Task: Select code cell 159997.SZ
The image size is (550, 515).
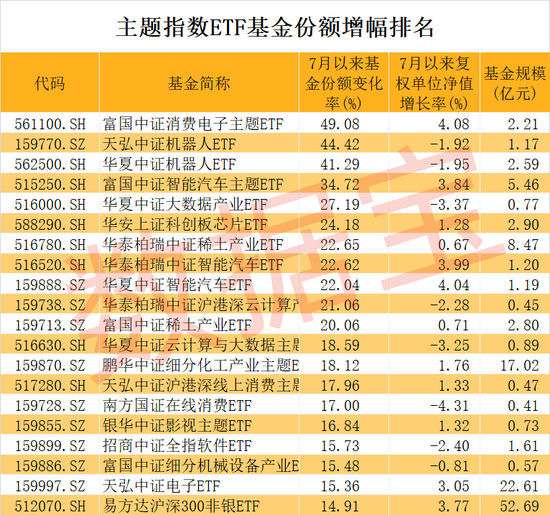Action: click(x=50, y=486)
